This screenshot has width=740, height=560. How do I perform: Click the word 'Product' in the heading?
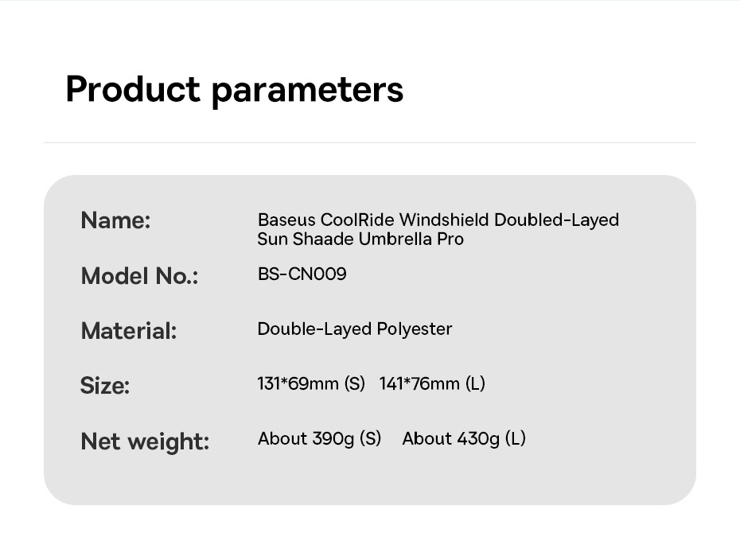click(133, 89)
